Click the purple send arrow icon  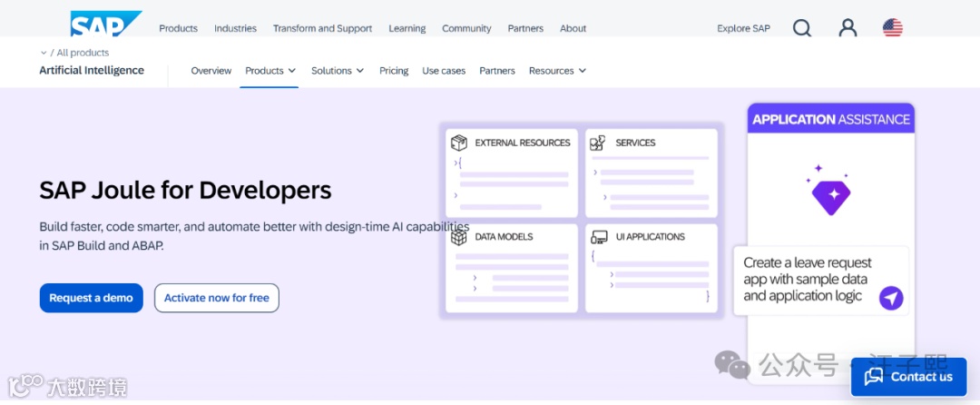click(x=891, y=298)
